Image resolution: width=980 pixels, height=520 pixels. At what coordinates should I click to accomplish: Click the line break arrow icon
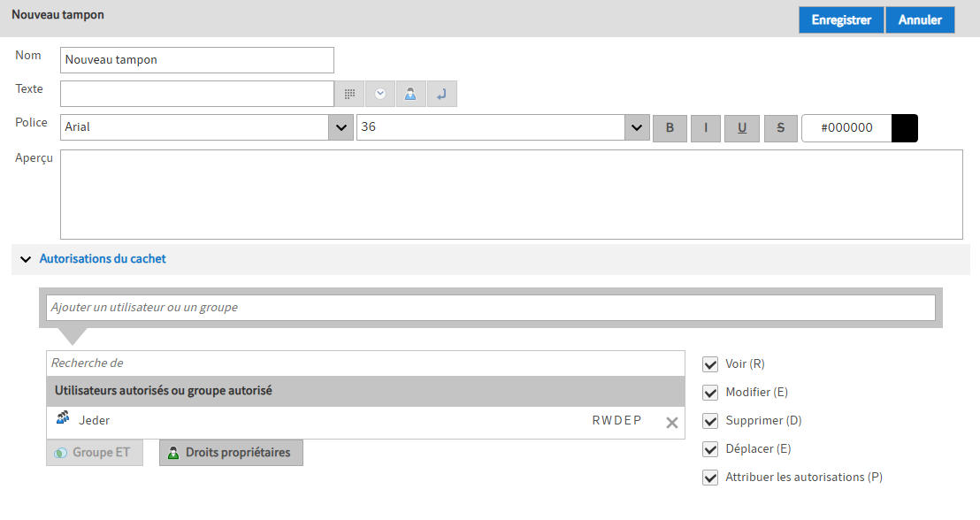(442, 94)
